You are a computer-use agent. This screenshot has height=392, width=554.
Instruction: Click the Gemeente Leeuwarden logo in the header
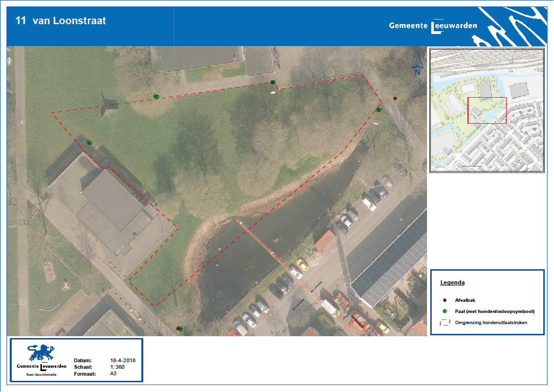[x=433, y=26]
